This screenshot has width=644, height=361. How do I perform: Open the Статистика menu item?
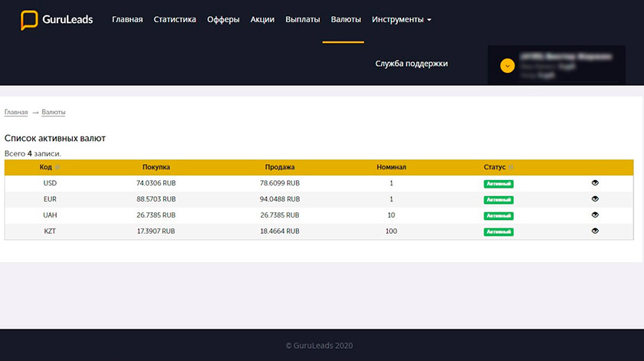175,19
